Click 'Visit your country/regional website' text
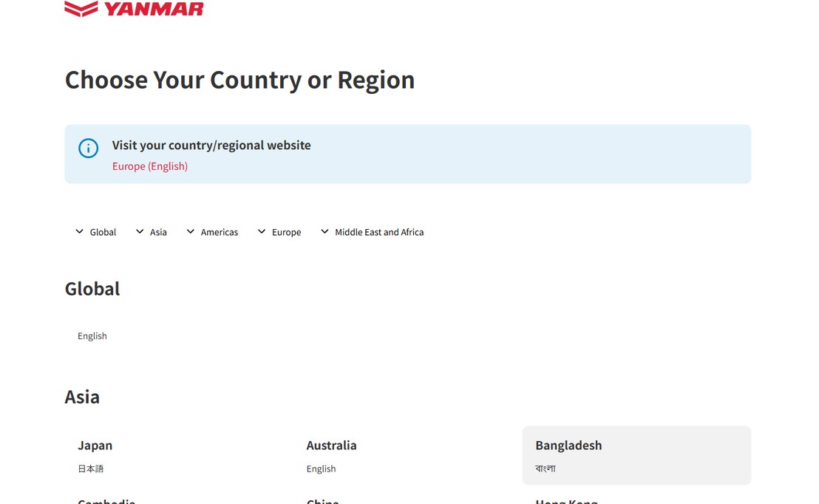 tap(211, 145)
